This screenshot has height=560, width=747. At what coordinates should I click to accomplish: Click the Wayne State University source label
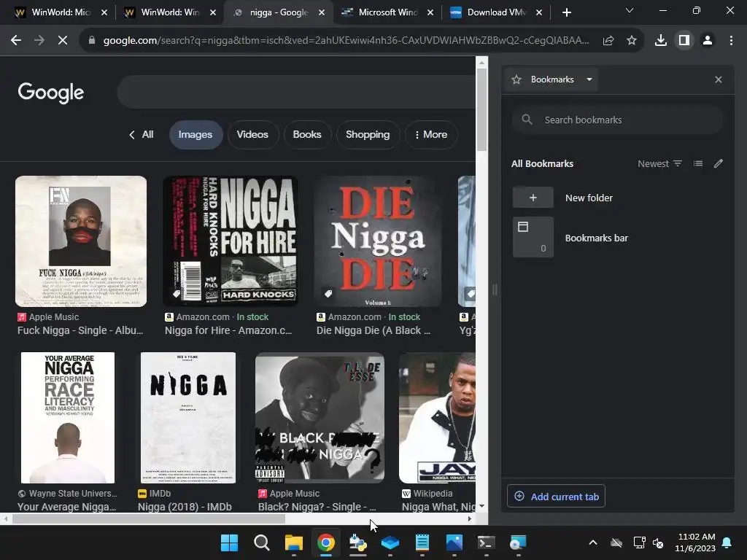click(x=67, y=494)
